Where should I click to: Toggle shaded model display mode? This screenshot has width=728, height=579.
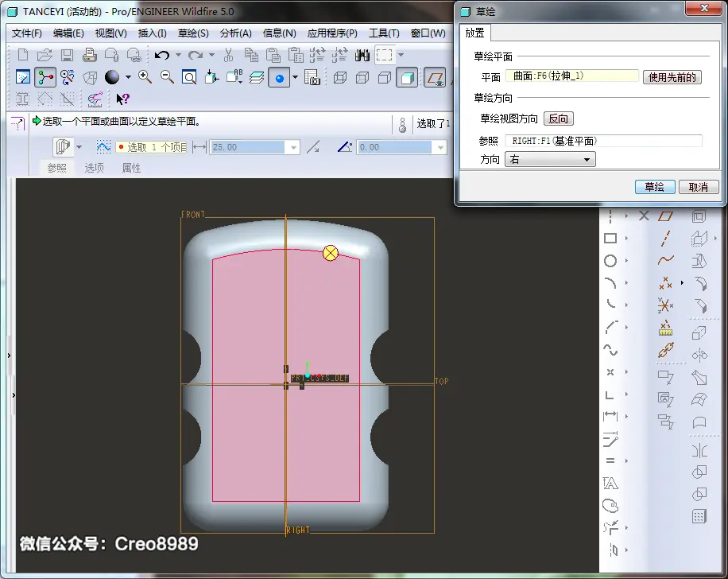tap(407, 78)
